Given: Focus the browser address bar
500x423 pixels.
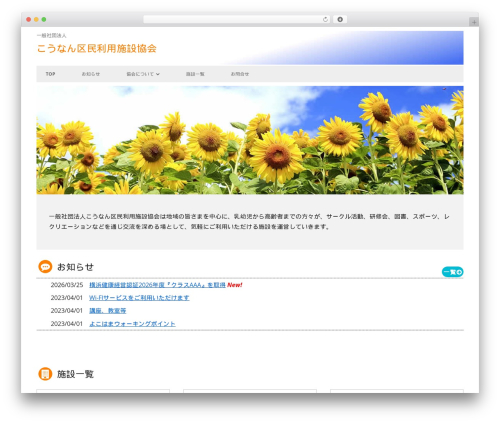Looking at the screenshot, I should (x=236, y=20).
